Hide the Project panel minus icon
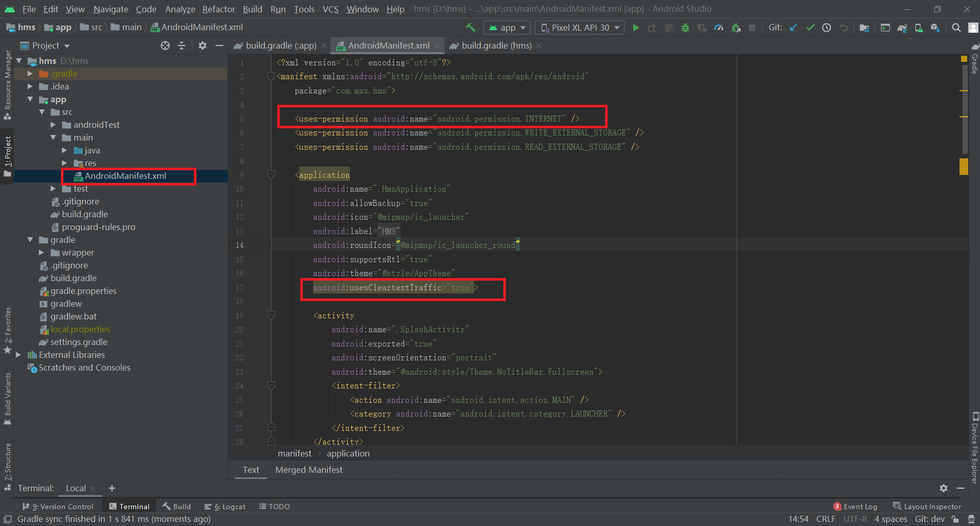Image resolution: width=980 pixels, height=526 pixels. pos(219,45)
